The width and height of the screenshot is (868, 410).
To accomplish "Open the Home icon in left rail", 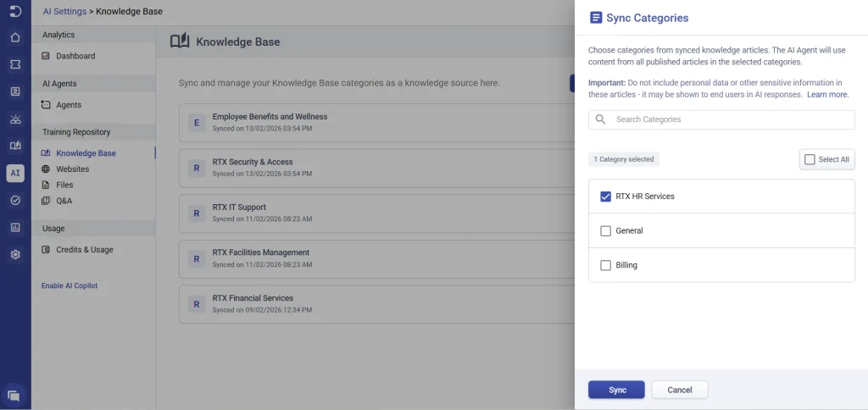I will click(x=15, y=37).
